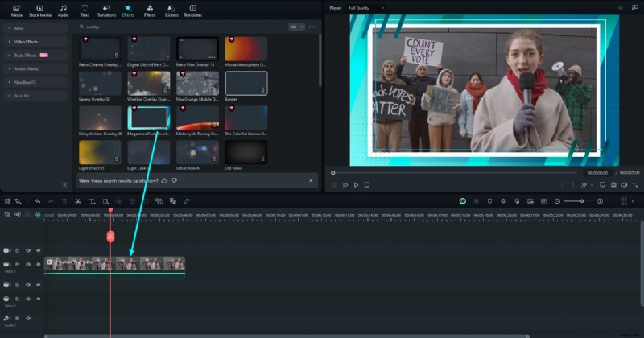Expand the Boris FX category
The image size is (644, 338).
pos(35,96)
